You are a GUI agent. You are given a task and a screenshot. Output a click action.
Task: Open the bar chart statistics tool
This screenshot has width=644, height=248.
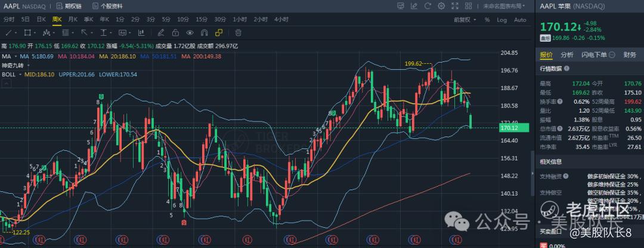(x=141, y=32)
